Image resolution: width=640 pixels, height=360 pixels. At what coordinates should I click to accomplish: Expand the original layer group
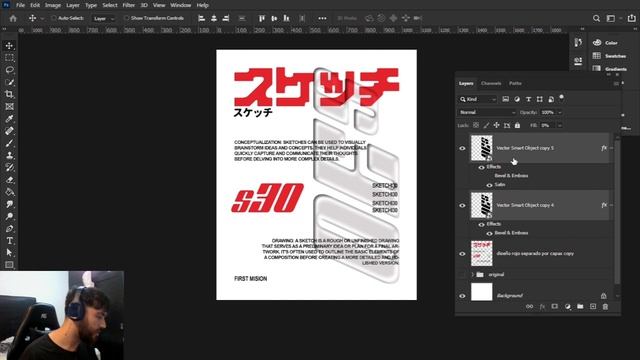pos(473,275)
